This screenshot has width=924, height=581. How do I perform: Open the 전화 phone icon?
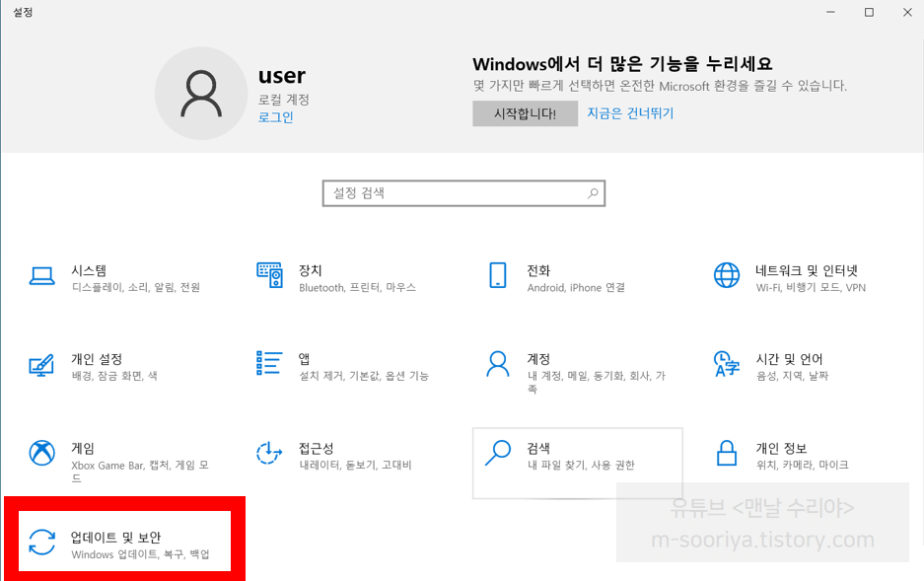click(x=498, y=275)
